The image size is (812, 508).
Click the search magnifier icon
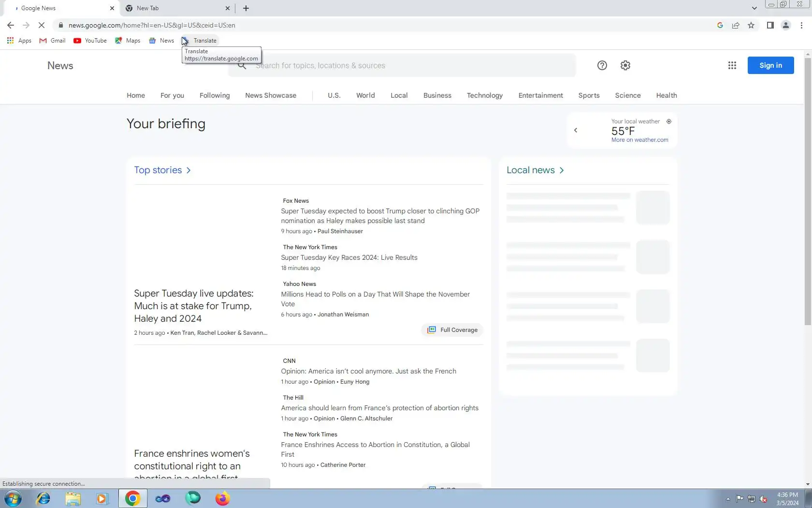click(242, 66)
